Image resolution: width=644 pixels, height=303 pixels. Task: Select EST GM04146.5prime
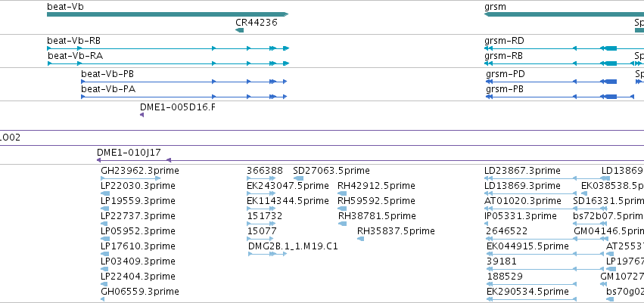[591, 239]
